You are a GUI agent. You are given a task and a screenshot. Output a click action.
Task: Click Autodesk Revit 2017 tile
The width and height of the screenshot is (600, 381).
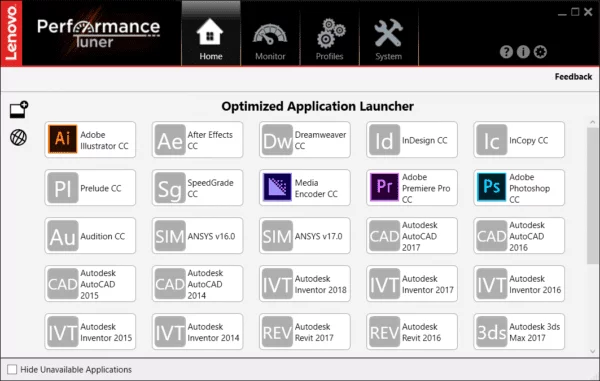point(305,332)
